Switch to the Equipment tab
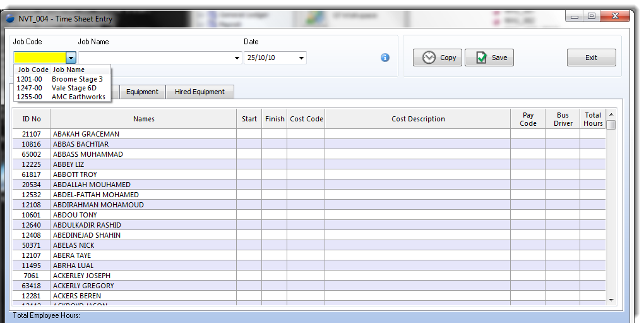 142,92
